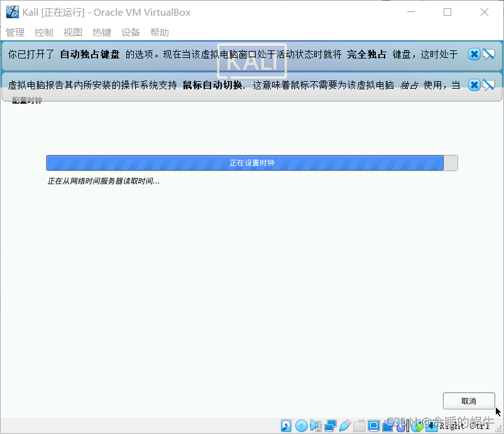Click the 取消 button
504x434 pixels.
coord(469,401)
